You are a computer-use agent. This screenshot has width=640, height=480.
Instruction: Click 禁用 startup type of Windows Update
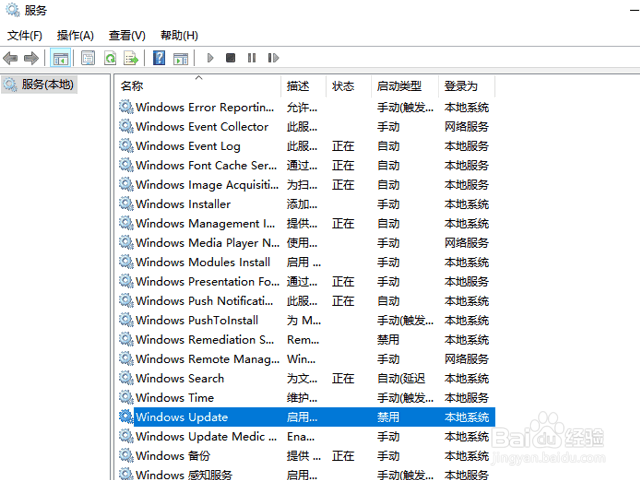coord(388,417)
